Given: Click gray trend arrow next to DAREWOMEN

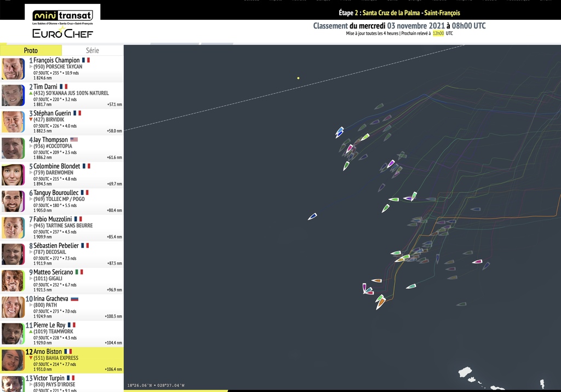Looking at the screenshot, I should 31,172.
